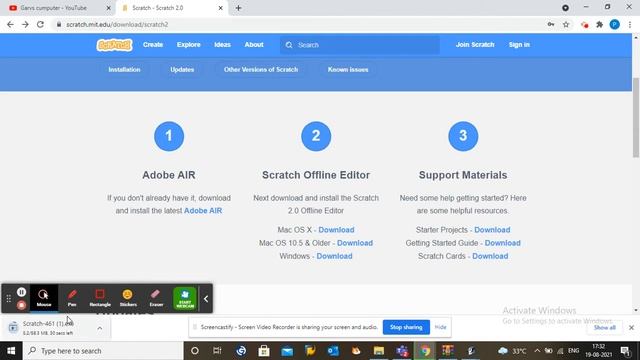Click the Sign in link
The height and width of the screenshot is (360, 640).
click(519, 44)
